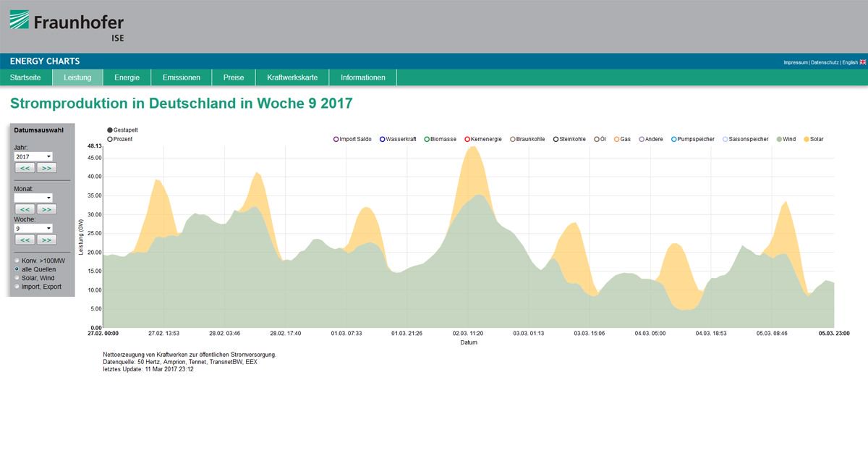
Task: Open the Leistung tab
Action: [77, 77]
